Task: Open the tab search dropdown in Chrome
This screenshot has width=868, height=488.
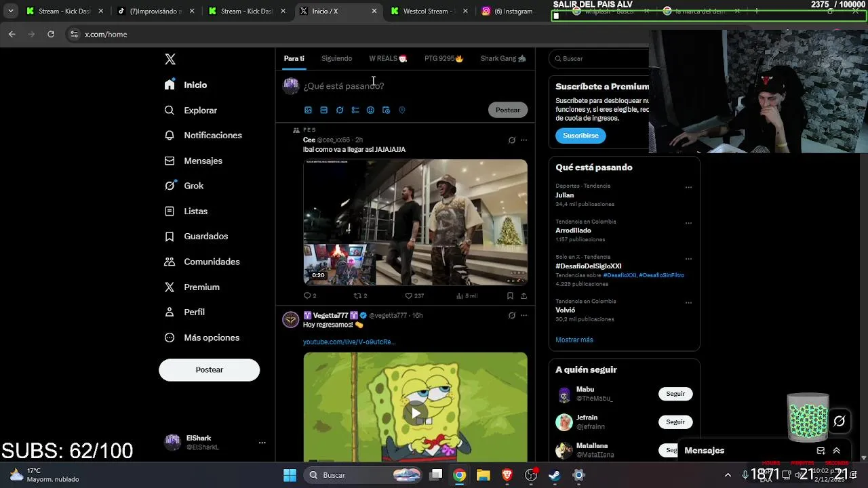Action: 10,11
